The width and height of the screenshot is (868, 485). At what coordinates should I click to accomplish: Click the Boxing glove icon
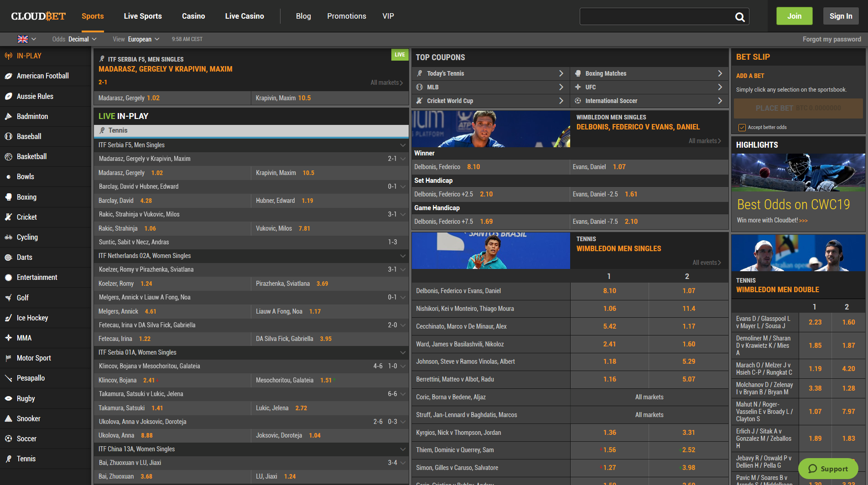click(8, 197)
